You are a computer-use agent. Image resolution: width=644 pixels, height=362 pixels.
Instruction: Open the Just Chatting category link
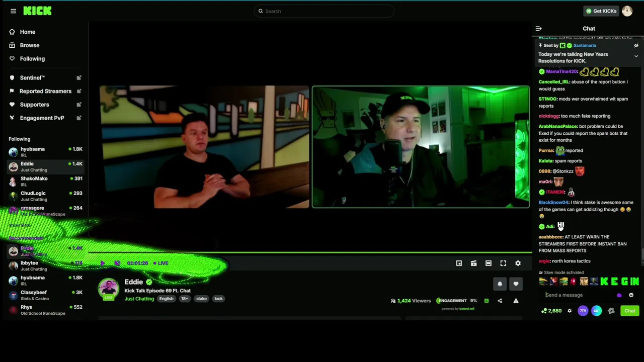pyautogui.click(x=139, y=299)
